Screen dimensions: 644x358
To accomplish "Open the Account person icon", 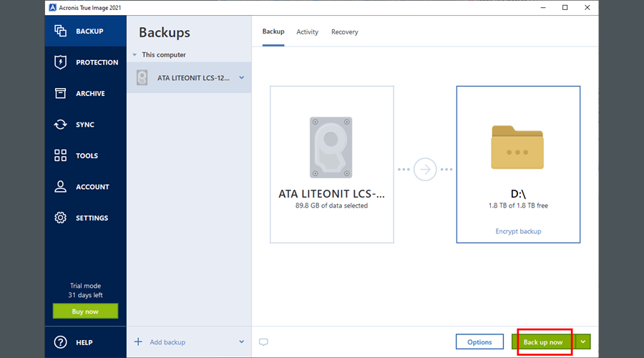I will pos(61,187).
